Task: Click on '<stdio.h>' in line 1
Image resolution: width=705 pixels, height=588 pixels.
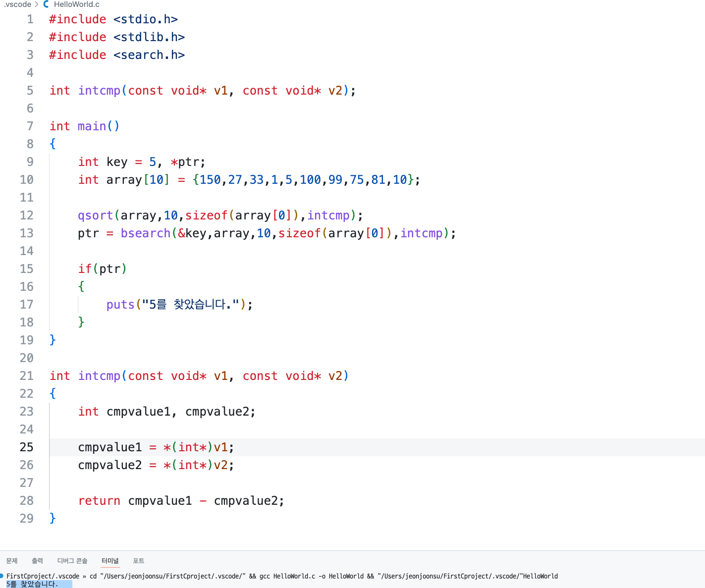Action: tap(146, 19)
